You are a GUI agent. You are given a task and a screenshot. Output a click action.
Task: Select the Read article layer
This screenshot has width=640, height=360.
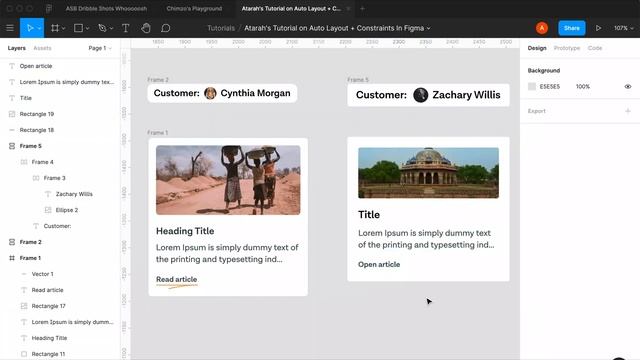tap(47, 290)
